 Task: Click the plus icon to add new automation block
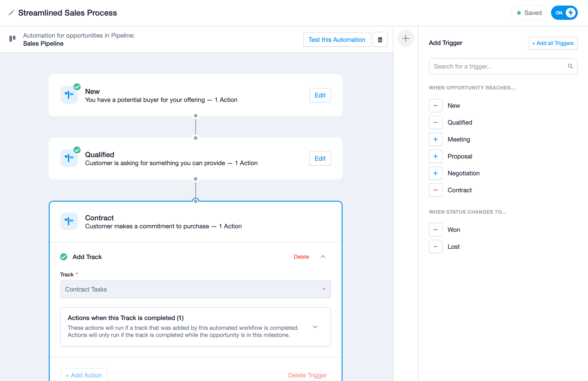[406, 39]
